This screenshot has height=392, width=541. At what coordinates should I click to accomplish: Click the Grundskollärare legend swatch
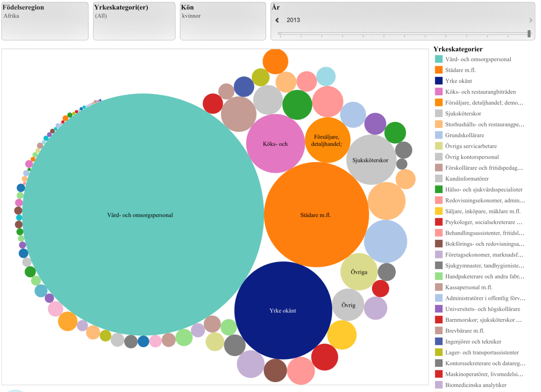click(439, 135)
